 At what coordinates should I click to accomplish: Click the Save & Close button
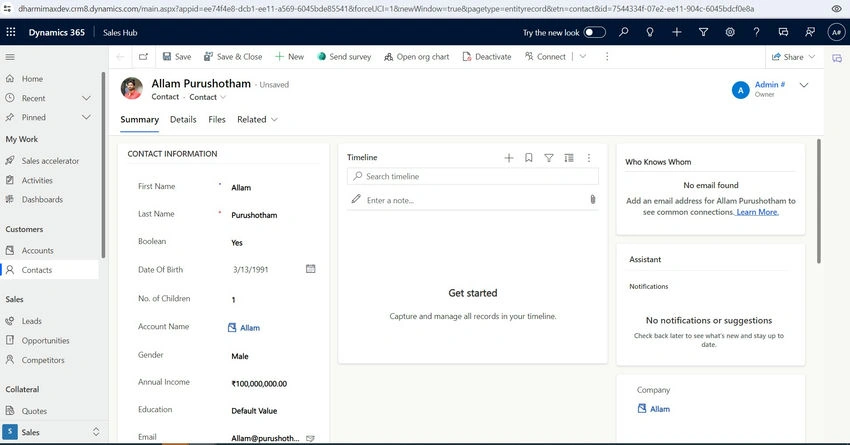(233, 57)
